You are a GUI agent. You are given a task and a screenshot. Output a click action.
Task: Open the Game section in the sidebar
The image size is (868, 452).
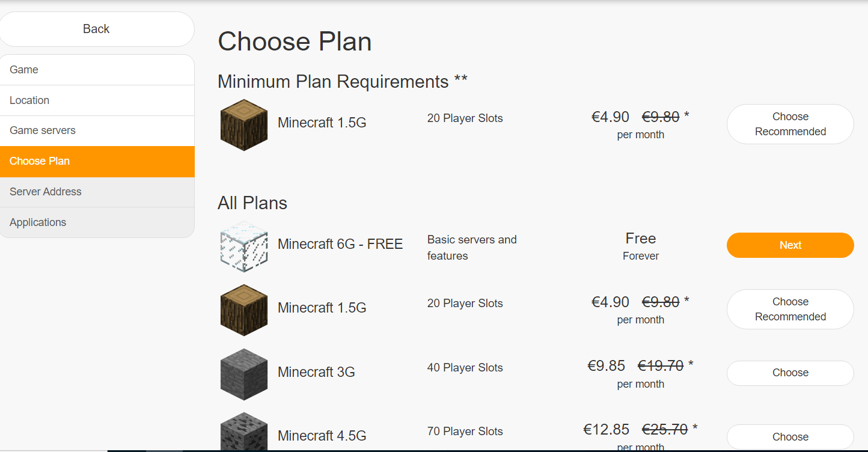[23, 69]
